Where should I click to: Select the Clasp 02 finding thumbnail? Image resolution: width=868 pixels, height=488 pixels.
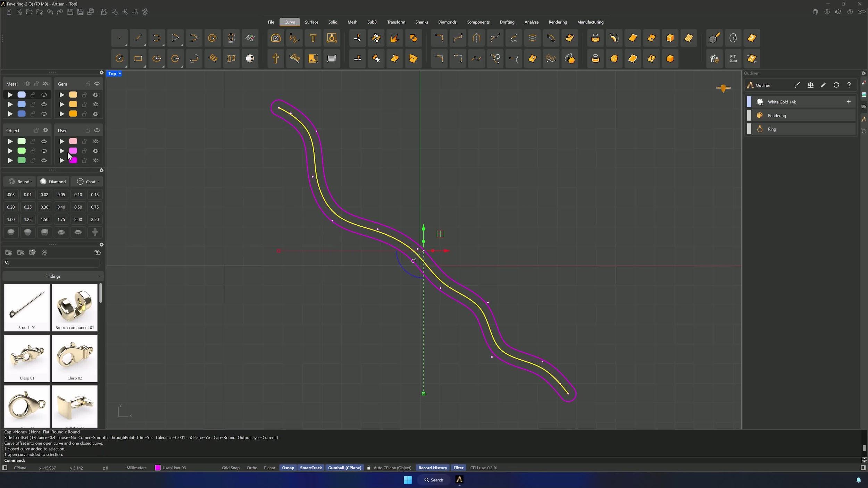75,358
